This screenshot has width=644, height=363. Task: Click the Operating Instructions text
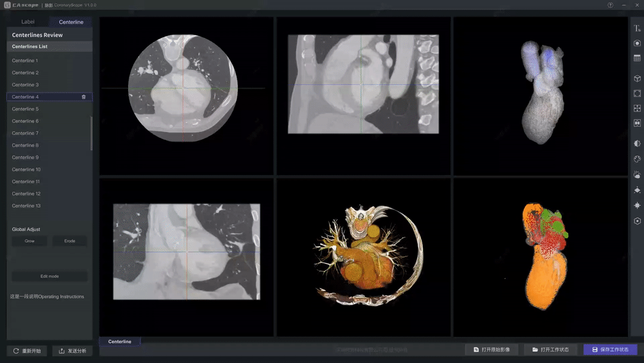pos(47,296)
